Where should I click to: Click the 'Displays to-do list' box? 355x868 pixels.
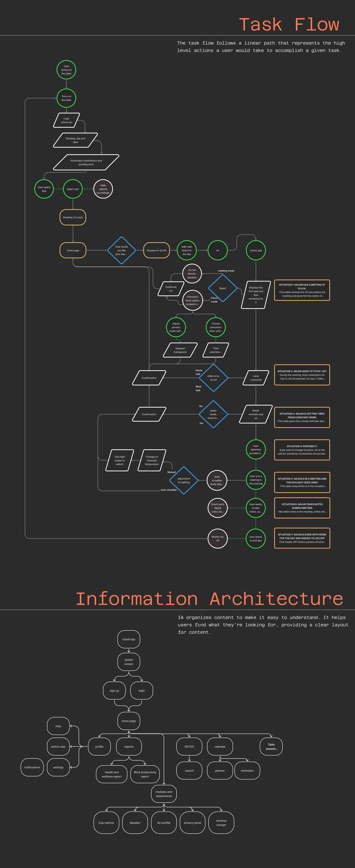pyautogui.click(x=156, y=250)
